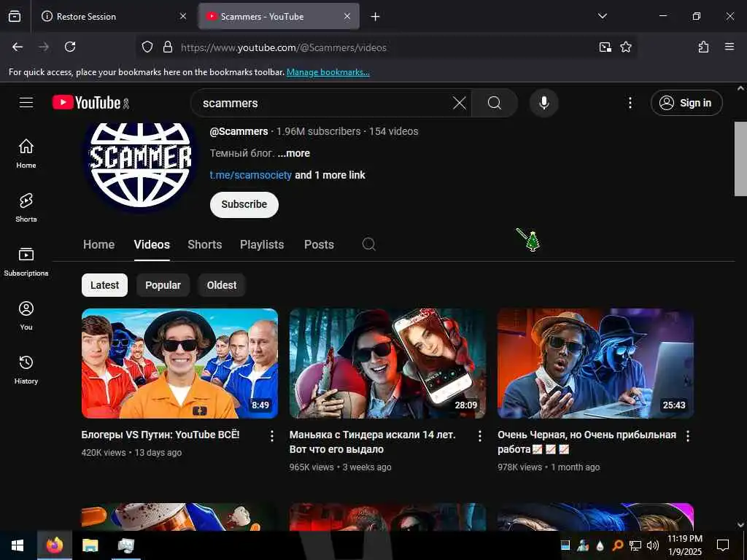Open the channel Home tab
Viewport: 747px width, 560px height.
pyautogui.click(x=98, y=244)
